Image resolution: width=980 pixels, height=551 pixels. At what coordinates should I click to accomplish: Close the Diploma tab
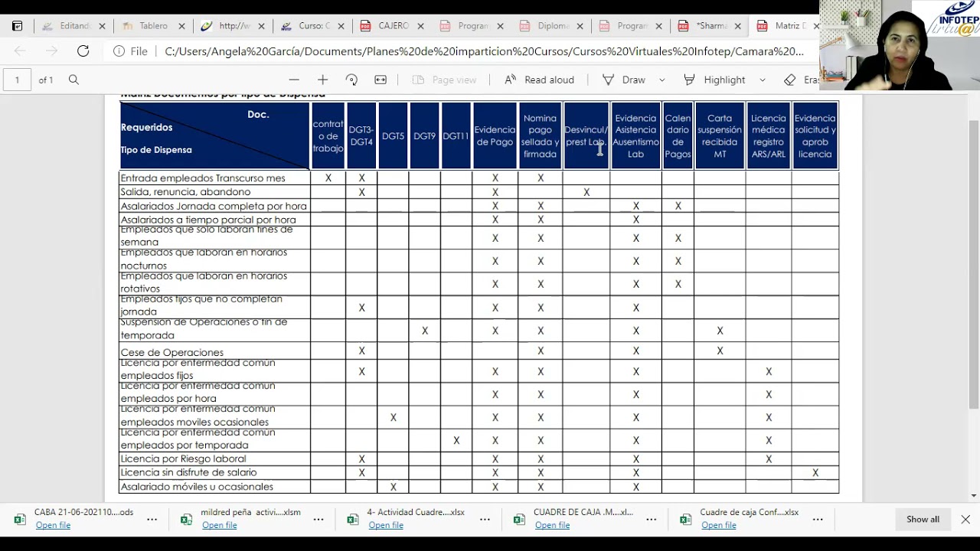(580, 26)
